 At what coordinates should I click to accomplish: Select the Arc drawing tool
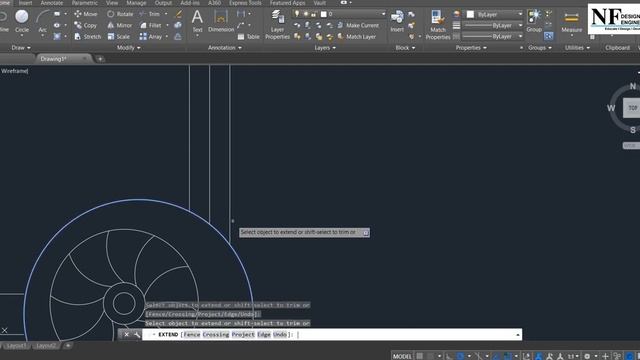click(42, 21)
